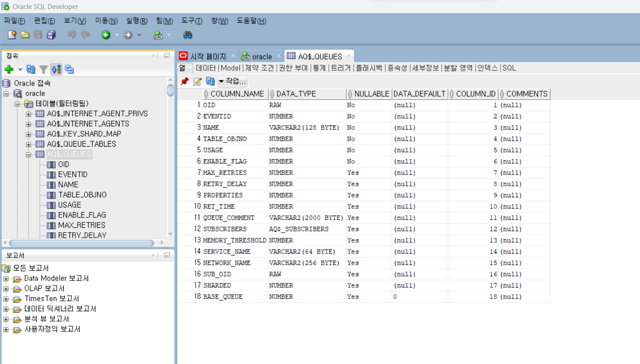
Task: Click the column icon beside OID
Action: pyautogui.click(x=51, y=165)
